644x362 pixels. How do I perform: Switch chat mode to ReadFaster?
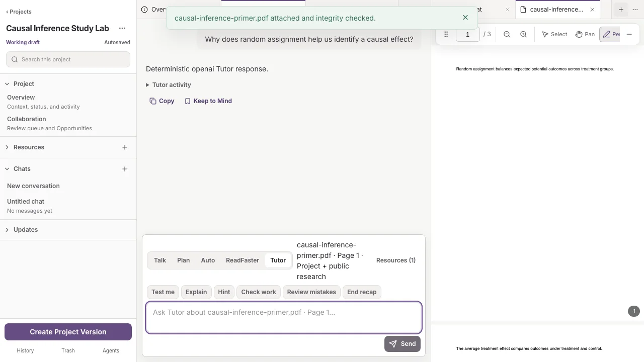pyautogui.click(x=243, y=260)
